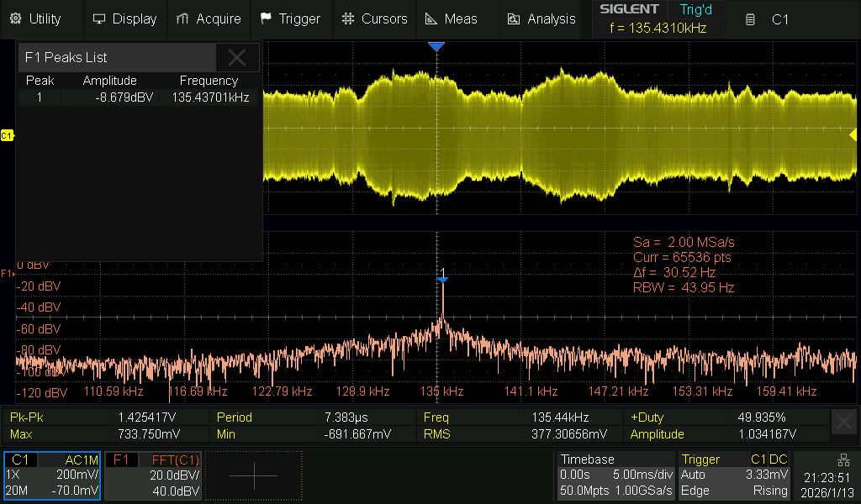
Task: Click the C1 channel ground marker
Action: pos(7,135)
